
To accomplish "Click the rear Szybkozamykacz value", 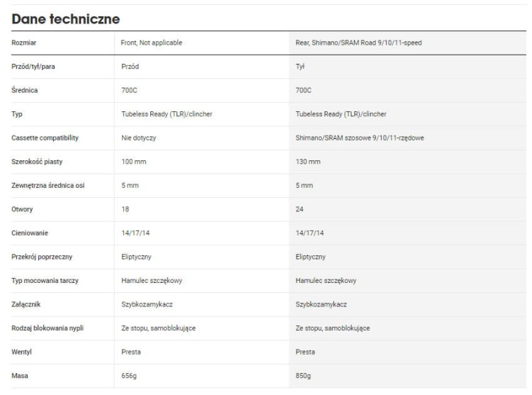I will [x=321, y=304].
